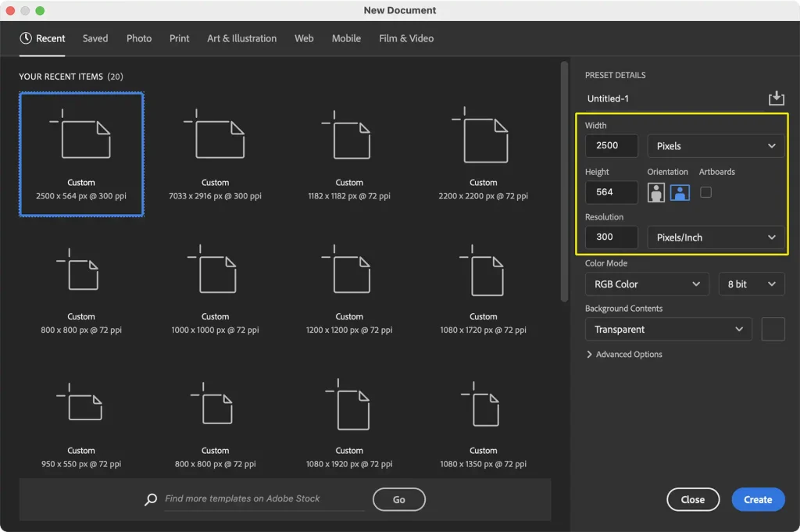This screenshot has width=800, height=532.
Task: Enable the Artboards checkbox
Action: 705,192
